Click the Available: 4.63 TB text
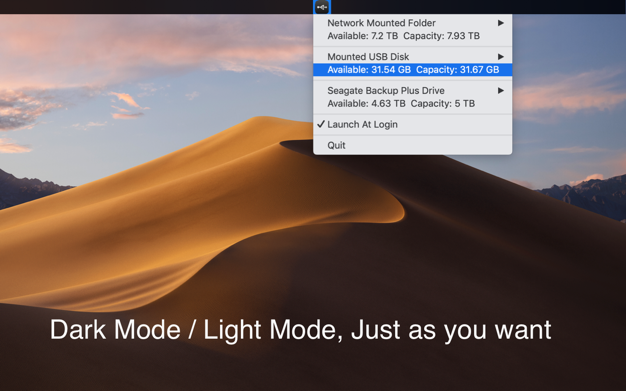 point(366,103)
